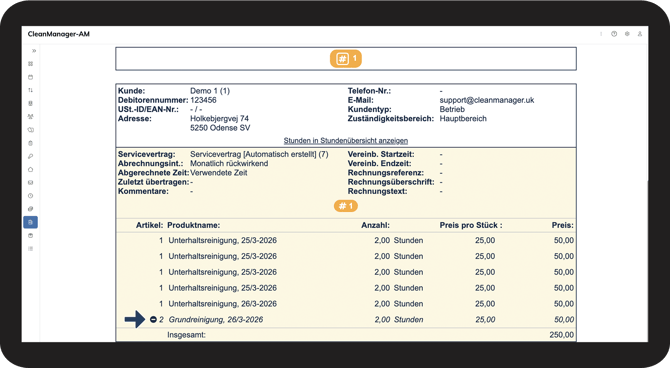This screenshot has width=670, height=368.
Task: Click the orange '# 1' badge below Kommentare
Action: click(x=346, y=206)
